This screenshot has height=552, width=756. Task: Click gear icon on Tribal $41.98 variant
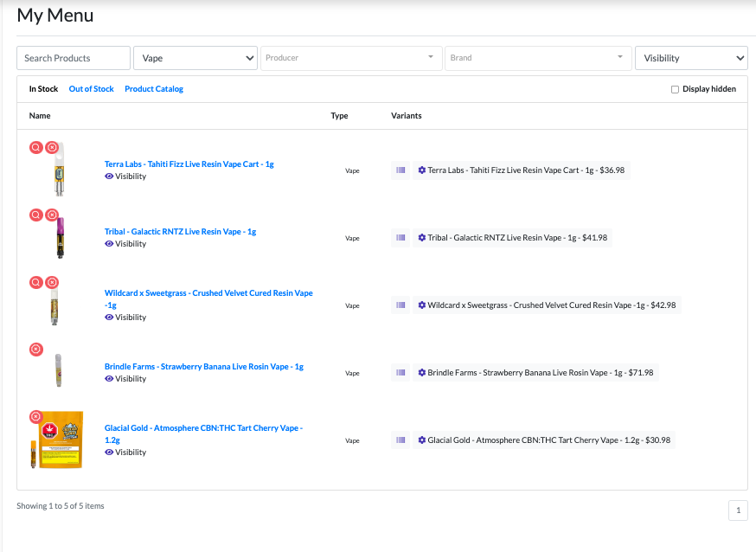coord(422,238)
